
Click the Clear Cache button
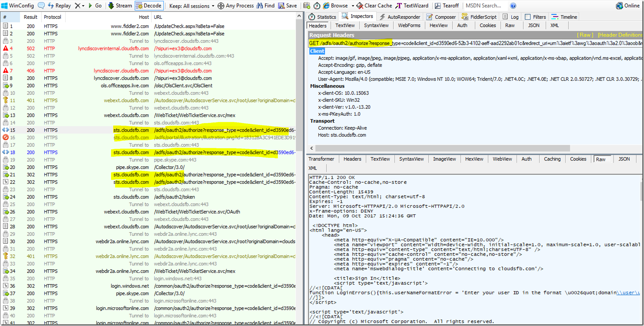pyautogui.click(x=374, y=6)
